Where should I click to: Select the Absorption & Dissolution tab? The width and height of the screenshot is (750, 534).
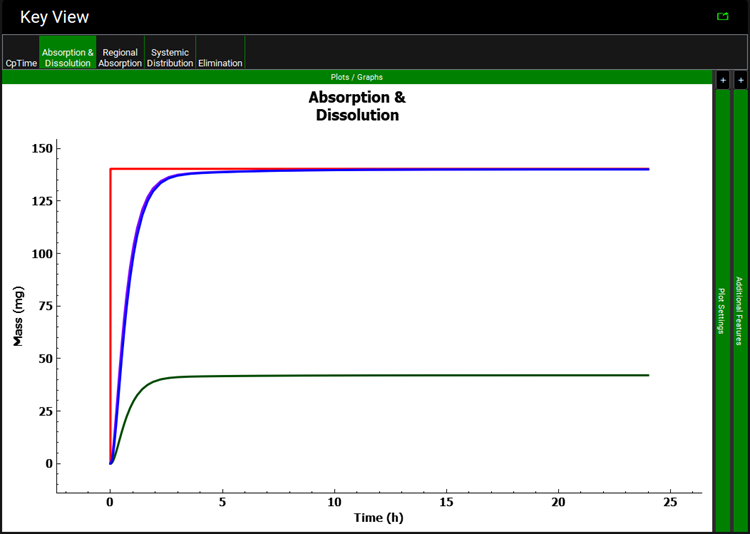click(x=68, y=57)
